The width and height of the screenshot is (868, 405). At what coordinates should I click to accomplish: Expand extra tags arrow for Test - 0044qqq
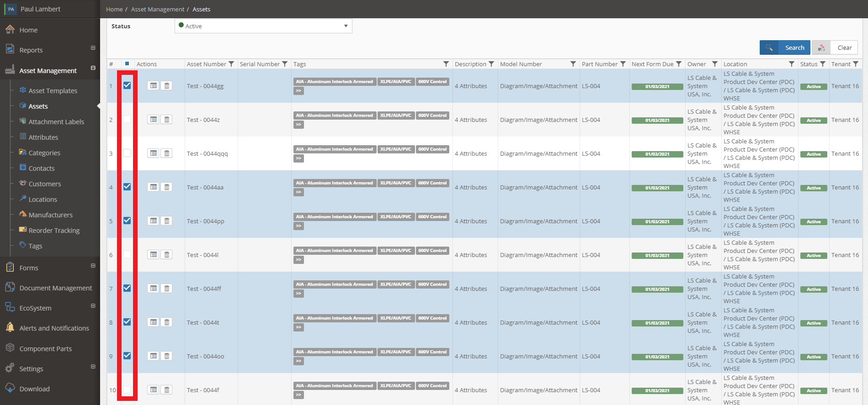(298, 158)
